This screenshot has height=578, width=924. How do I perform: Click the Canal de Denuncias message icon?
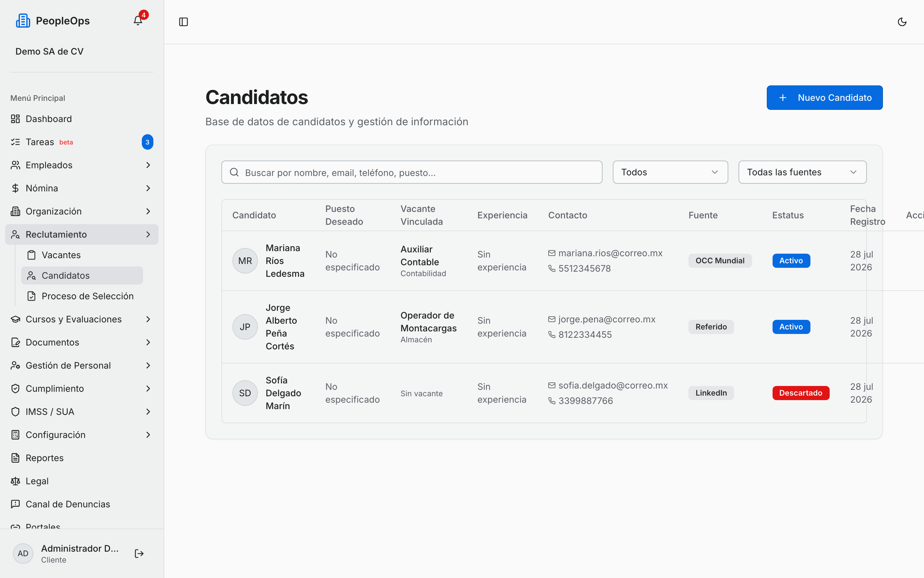click(15, 504)
